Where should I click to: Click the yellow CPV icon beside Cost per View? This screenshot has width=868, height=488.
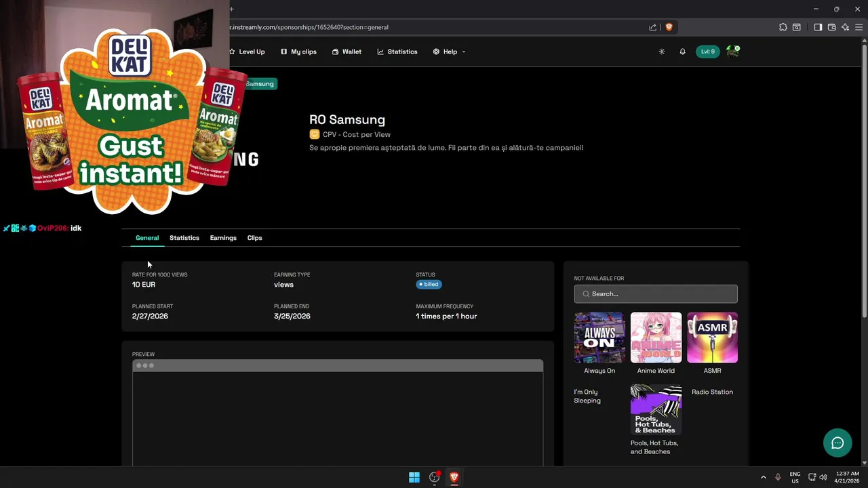tap(314, 134)
